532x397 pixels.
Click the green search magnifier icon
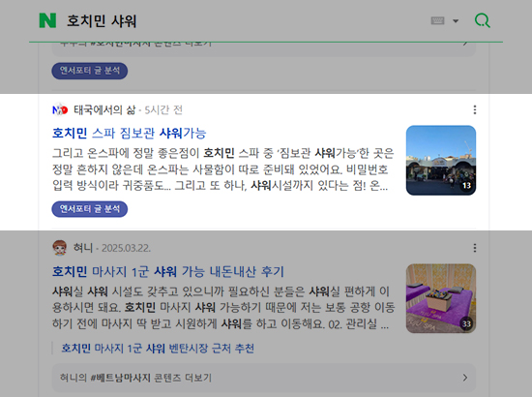[482, 20]
